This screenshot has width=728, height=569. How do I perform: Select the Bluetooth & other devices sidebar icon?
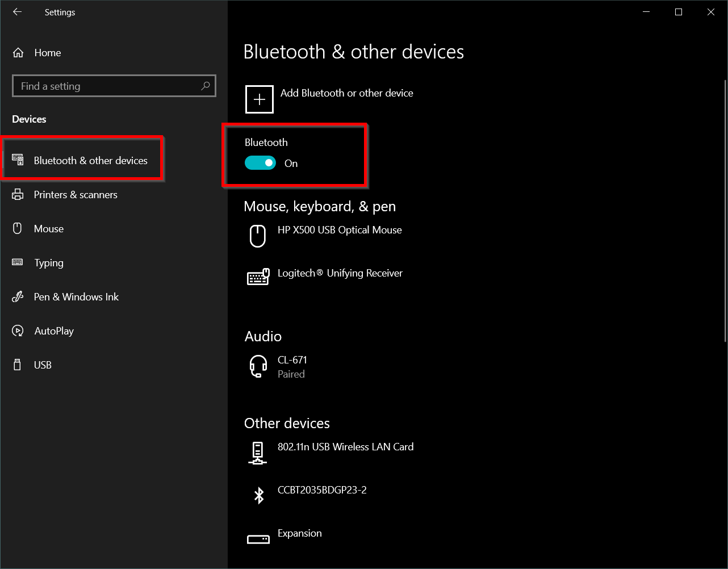18,160
